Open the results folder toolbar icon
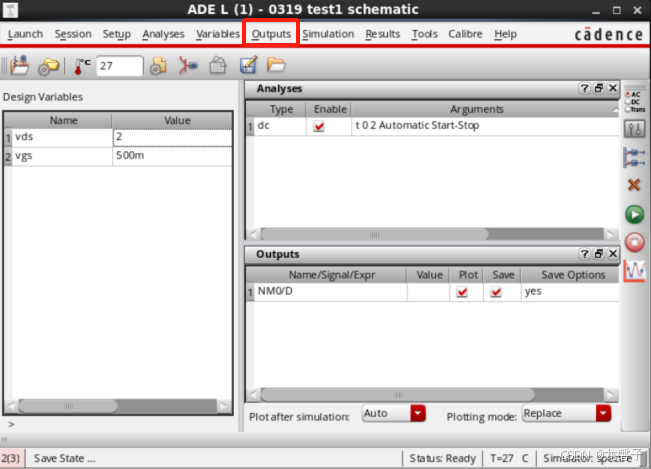 pos(276,65)
